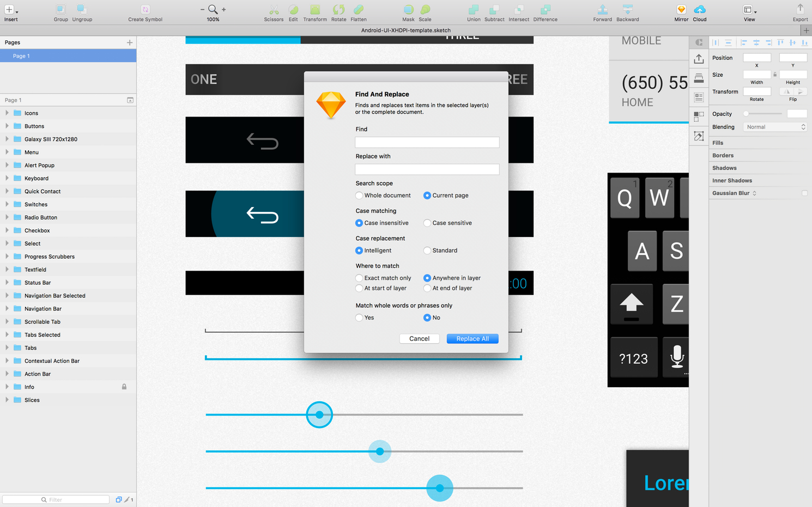
Task: Open the Blending mode dropdown
Action: point(775,126)
